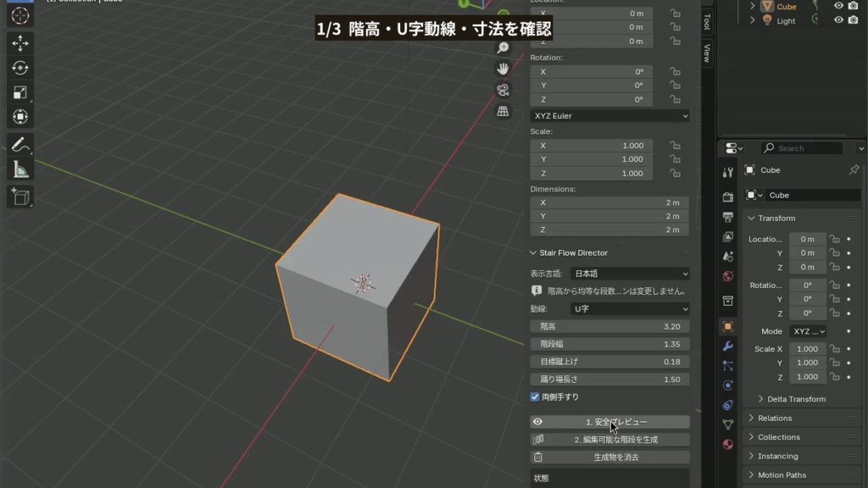Viewport: 868px width, 488px height.
Task: Select the Annotate pencil tool
Action: [20, 145]
